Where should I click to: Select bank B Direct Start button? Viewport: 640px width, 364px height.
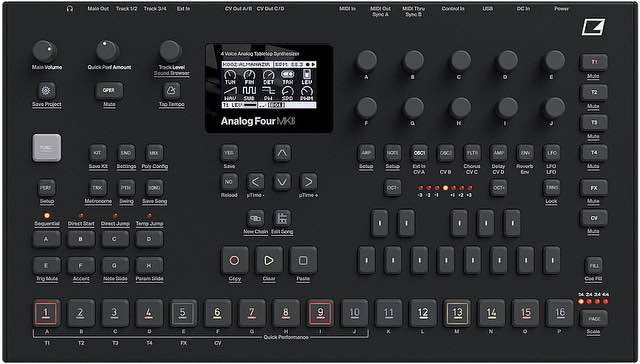point(81,240)
